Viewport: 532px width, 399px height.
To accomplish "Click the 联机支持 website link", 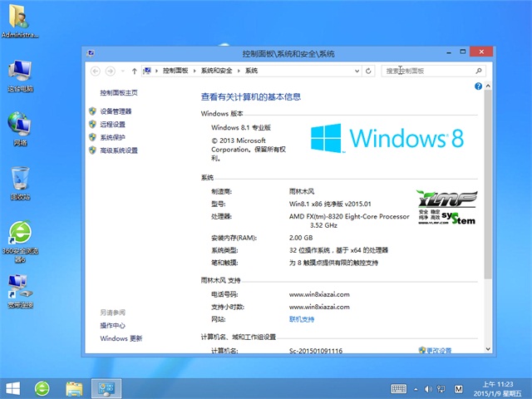I will (301, 318).
